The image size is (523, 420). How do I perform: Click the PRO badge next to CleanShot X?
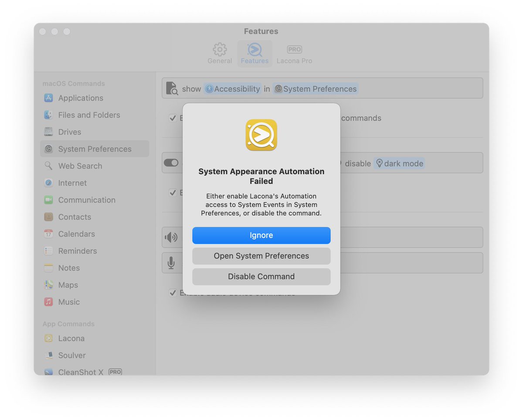coord(115,372)
